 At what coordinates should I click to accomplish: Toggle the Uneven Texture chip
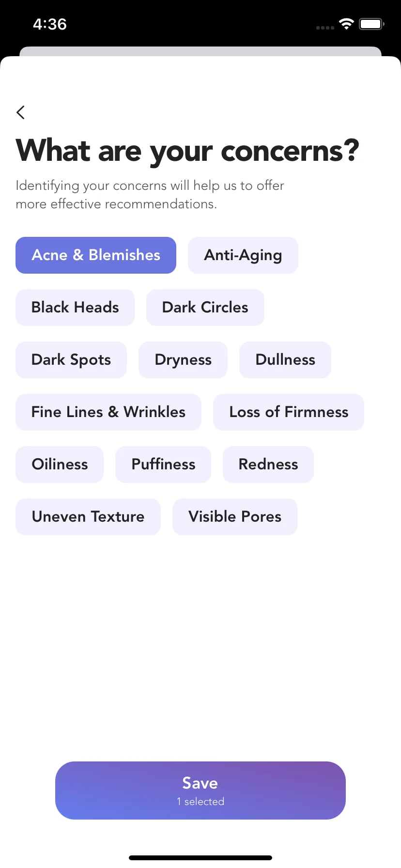pos(88,517)
